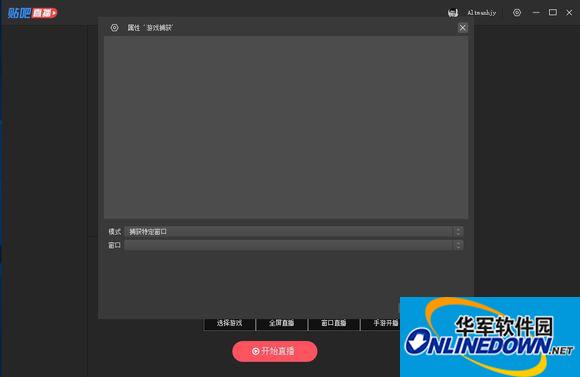The height and width of the screenshot is (377, 580).
Task: Click the Tieba Live logo
Action: coord(33,13)
